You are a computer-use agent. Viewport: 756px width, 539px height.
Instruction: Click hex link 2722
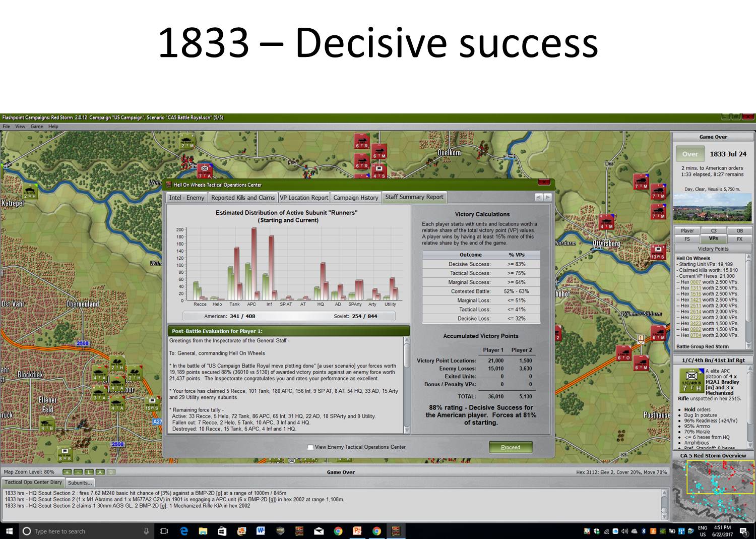696,318
